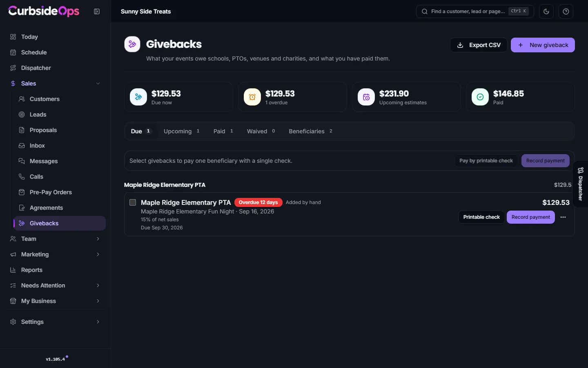The width and height of the screenshot is (588, 368).
Task: Open the Customers page
Action: [60, 99]
